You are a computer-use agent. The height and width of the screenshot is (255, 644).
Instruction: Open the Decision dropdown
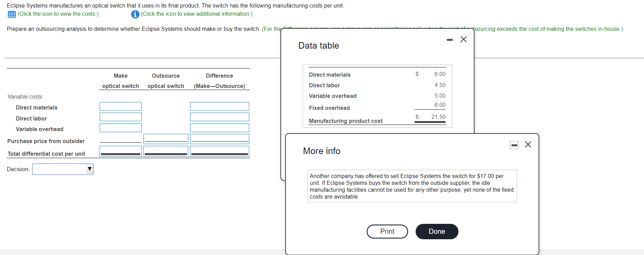coord(63,169)
